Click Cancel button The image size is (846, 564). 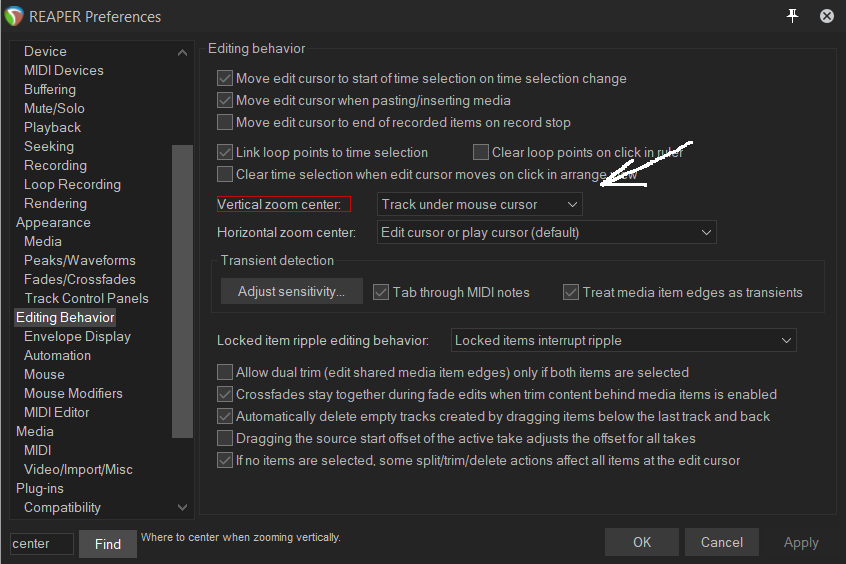722,542
